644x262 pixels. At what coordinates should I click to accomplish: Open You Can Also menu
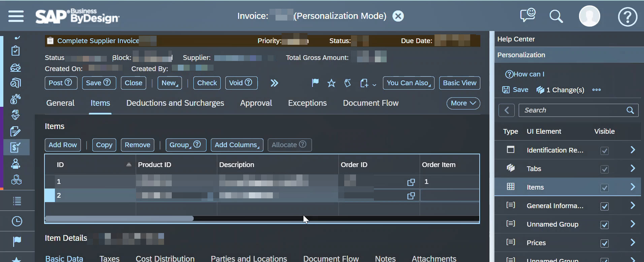409,83
